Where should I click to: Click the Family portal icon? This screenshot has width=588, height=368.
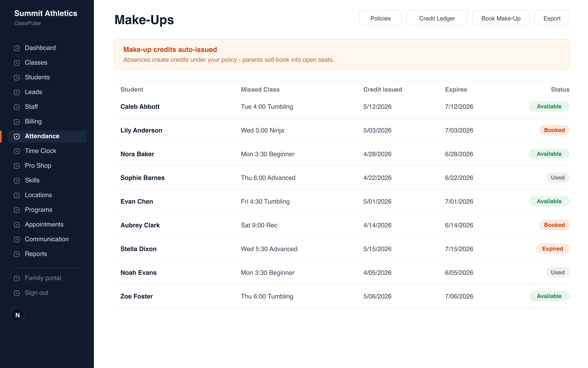pyautogui.click(x=17, y=278)
